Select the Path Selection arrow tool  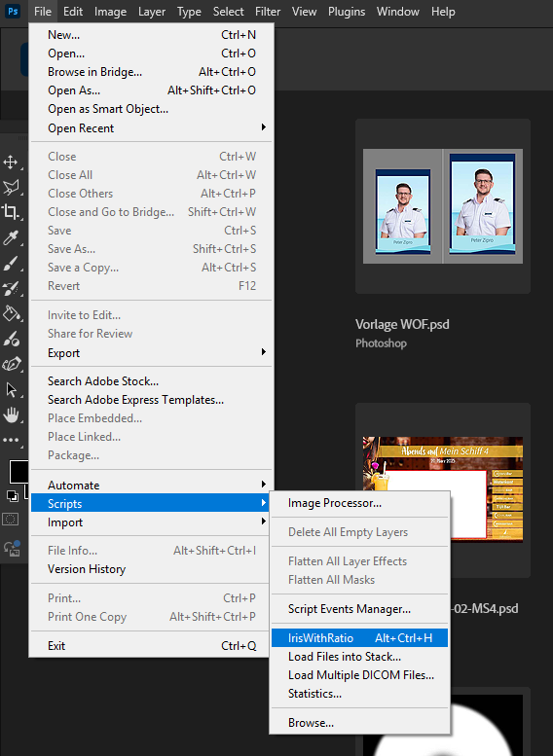pyautogui.click(x=11, y=389)
